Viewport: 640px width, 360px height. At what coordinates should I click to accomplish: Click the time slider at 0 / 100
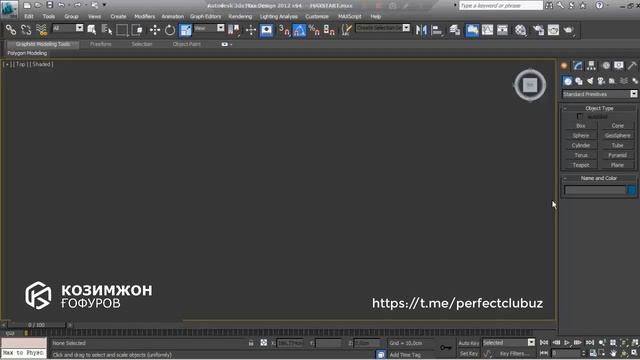click(x=37, y=325)
